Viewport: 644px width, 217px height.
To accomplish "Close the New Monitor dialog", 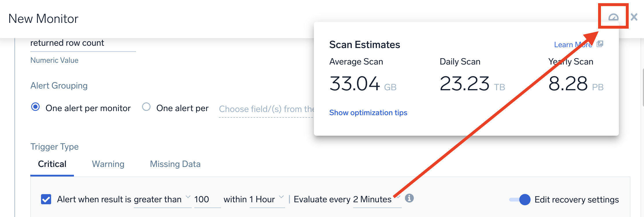I will pos(634,17).
